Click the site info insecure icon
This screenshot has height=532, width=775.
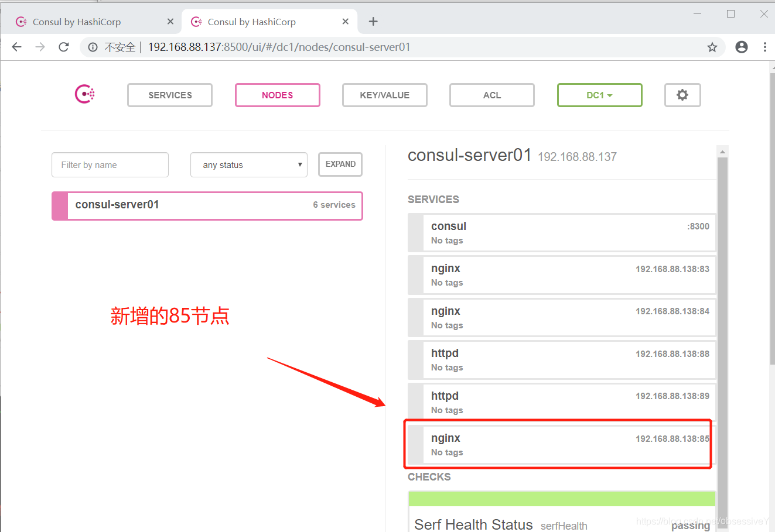93,47
